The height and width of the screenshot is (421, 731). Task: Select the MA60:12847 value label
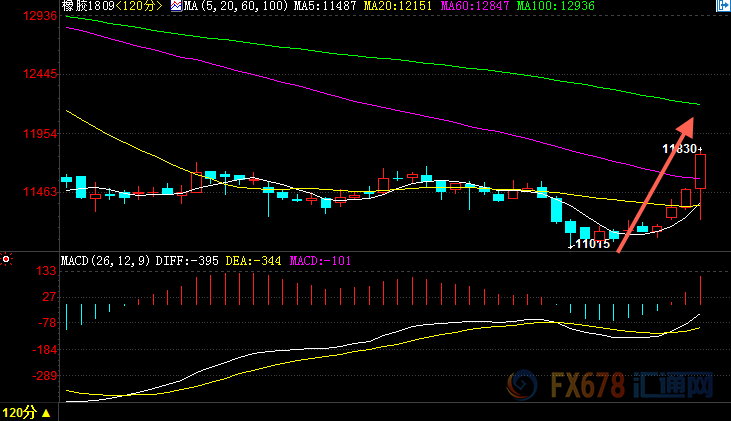[475, 6]
